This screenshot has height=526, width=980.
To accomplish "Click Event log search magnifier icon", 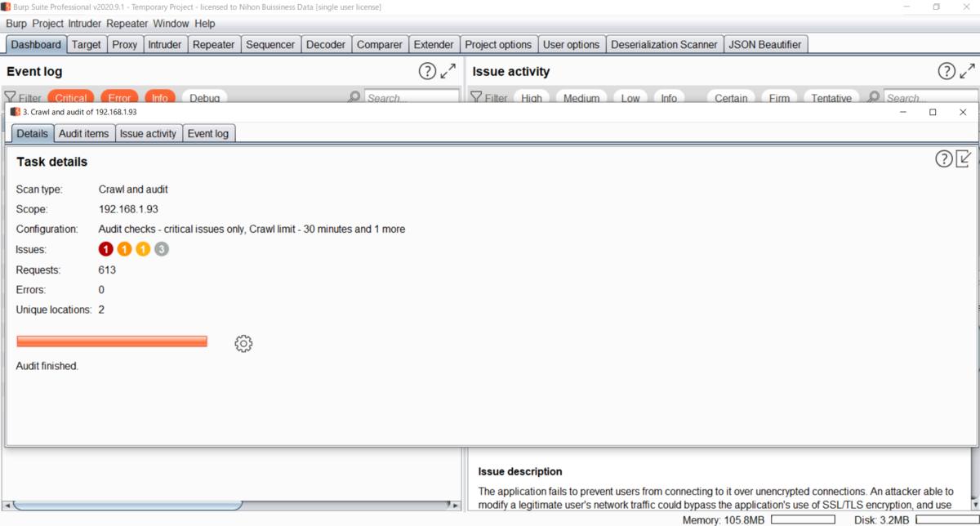I will (354, 98).
